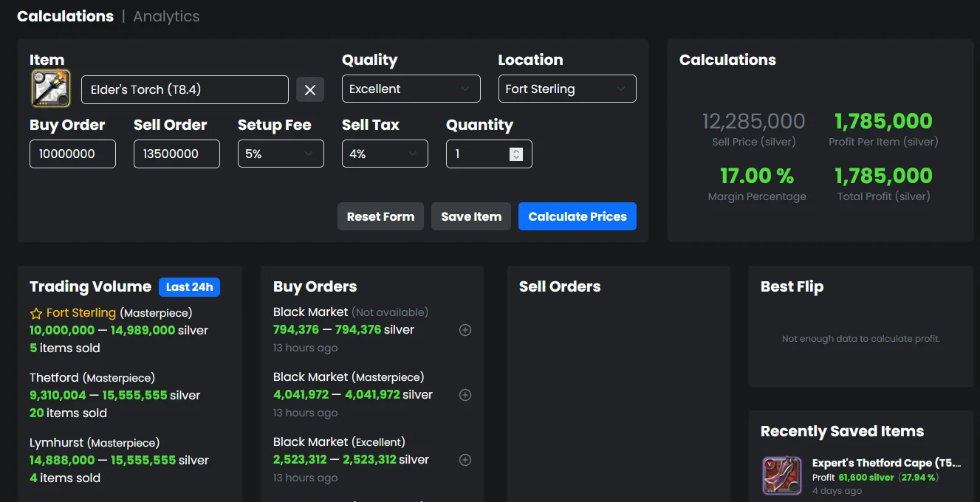Switch to the Analytics tab

tap(166, 16)
